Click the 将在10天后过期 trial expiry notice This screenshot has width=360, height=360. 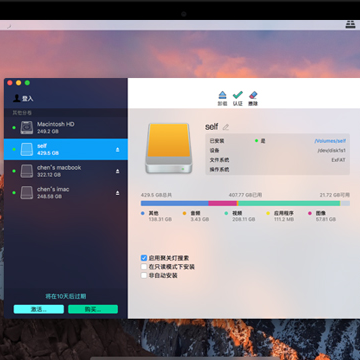[x=66, y=296]
